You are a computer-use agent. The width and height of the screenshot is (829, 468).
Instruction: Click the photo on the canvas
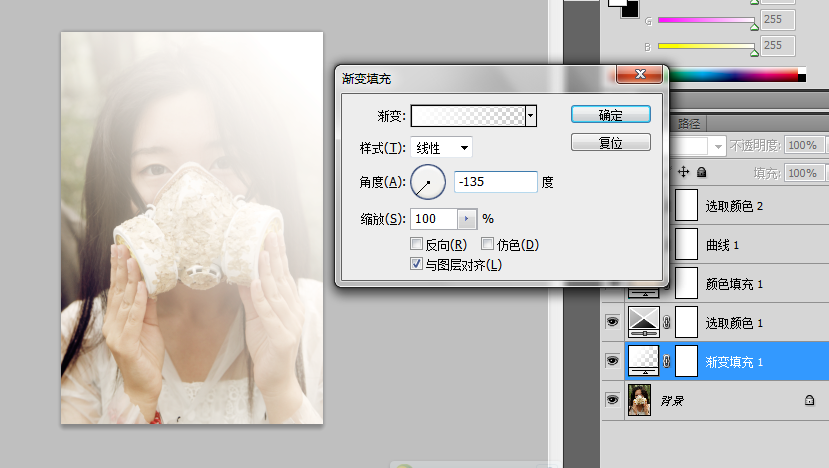pos(192,227)
